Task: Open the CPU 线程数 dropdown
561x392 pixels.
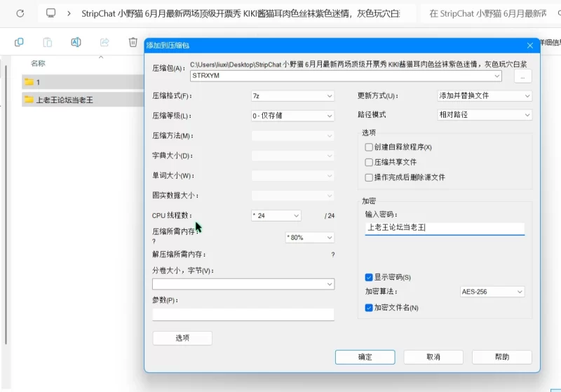Action: click(x=276, y=216)
